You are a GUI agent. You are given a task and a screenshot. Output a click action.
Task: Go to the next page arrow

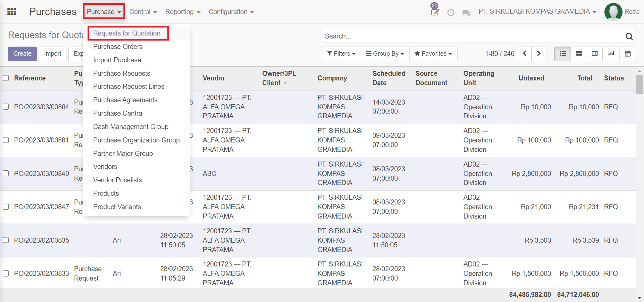539,54
